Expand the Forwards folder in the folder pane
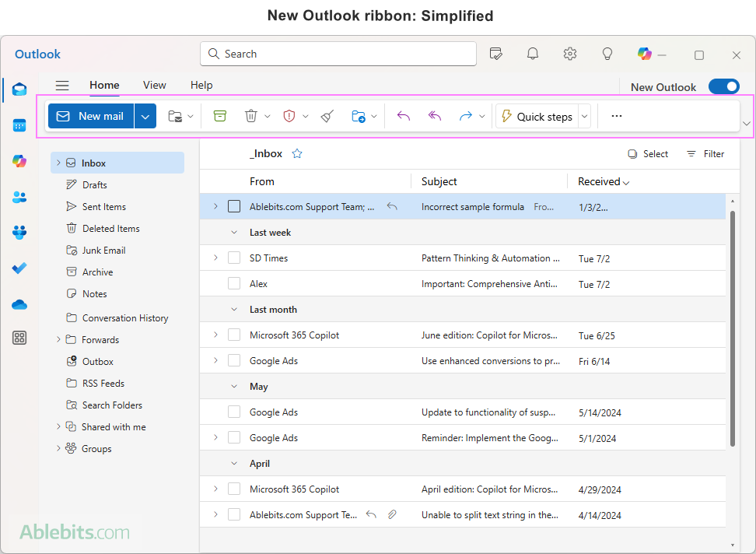Viewport: 756px width, 554px height. tap(58, 339)
